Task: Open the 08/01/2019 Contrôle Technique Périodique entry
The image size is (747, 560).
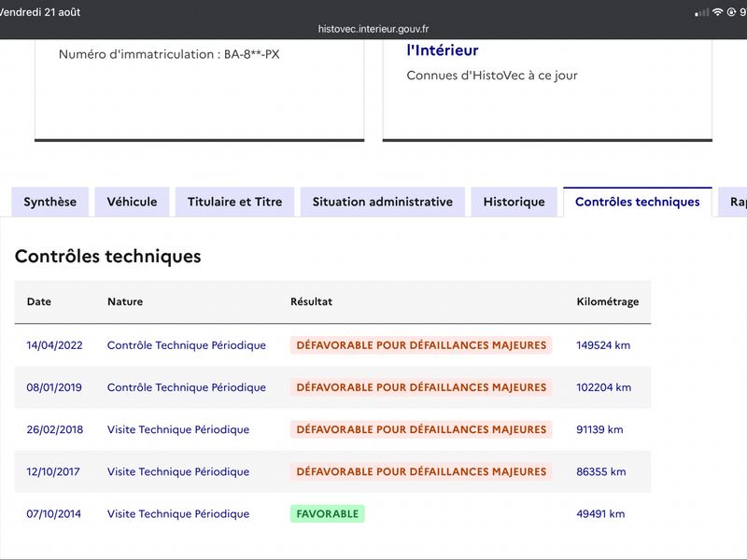Action: [x=186, y=387]
